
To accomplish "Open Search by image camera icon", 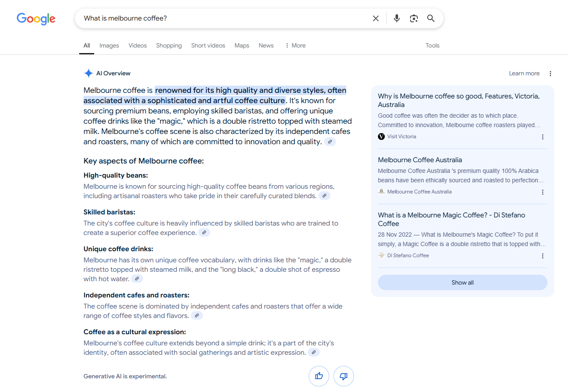I will (x=414, y=18).
